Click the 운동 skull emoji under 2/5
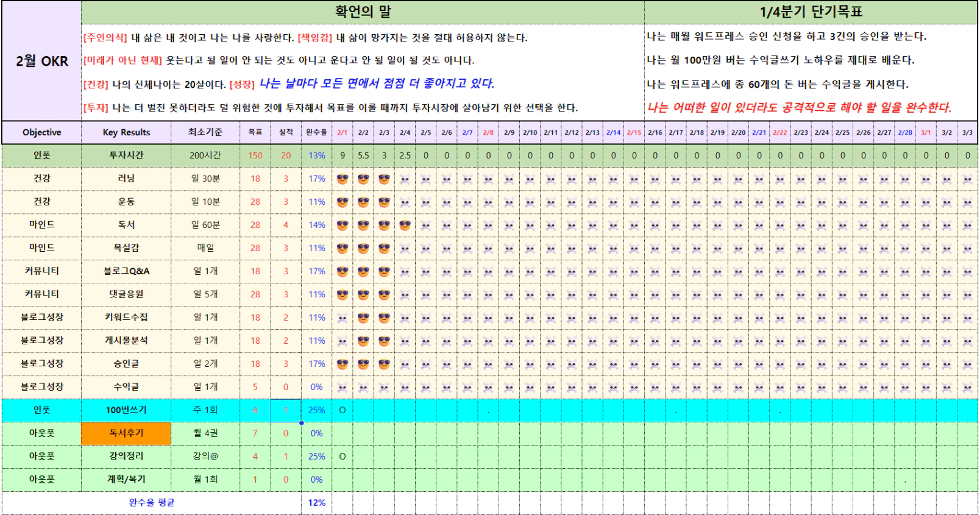 [x=426, y=202]
